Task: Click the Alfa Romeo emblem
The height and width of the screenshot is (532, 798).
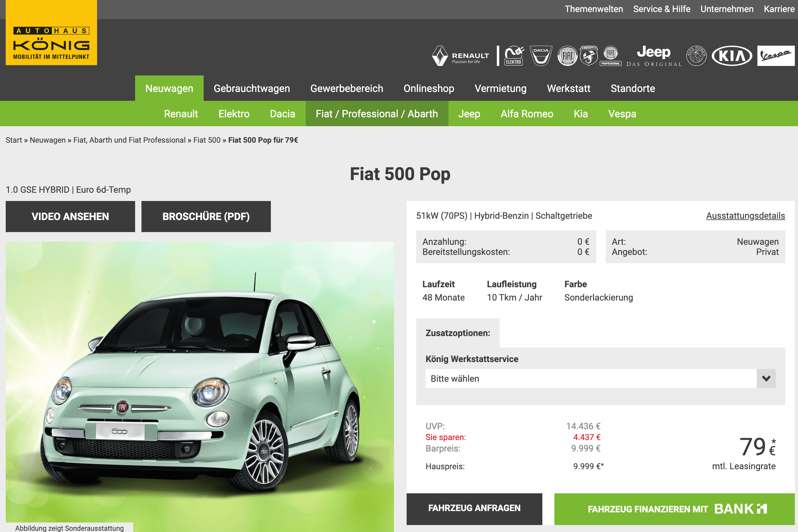Action: [x=696, y=56]
